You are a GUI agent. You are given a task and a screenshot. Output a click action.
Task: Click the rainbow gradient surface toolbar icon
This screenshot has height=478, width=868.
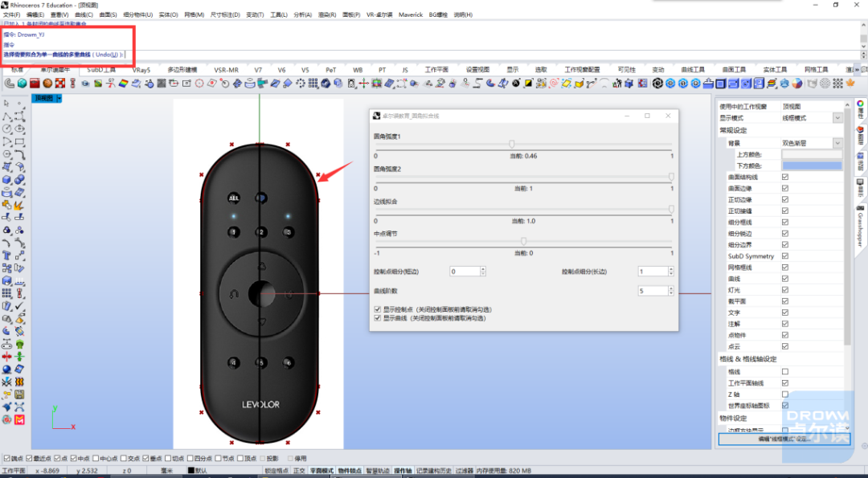click(123, 84)
